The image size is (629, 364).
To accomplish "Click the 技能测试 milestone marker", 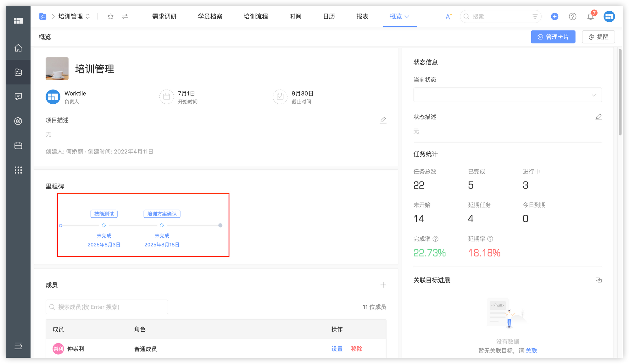I will (104, 225).
